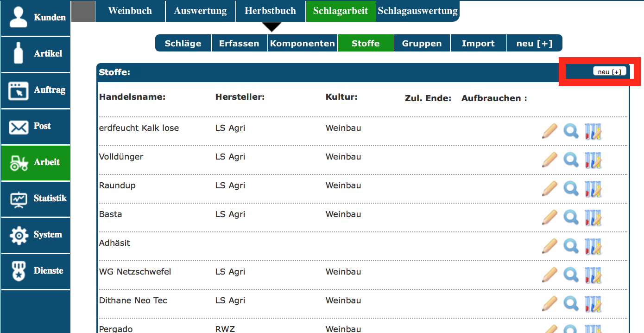Edit the Adhäsit entry with pencil icon
The image size is (644, 333).
(549, 246)
